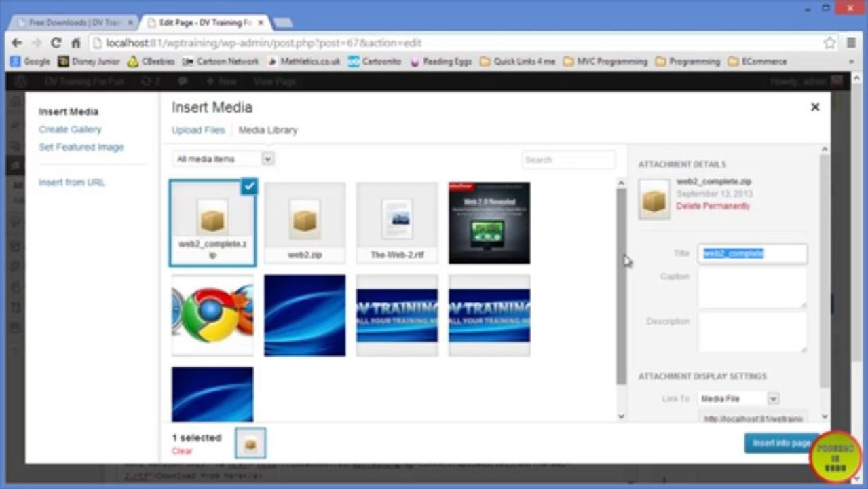Click the bookmarks bar overflow arrow

(x=851, y=61)
